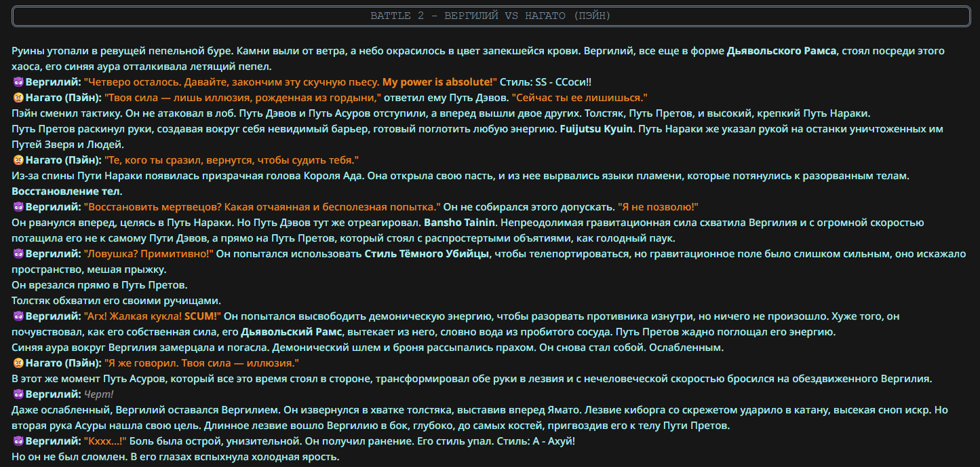The image size is (980, 467).
Task: Click speaker name "Нагато (Пэйн):" before "Я же говорил"
Action: 63,363
